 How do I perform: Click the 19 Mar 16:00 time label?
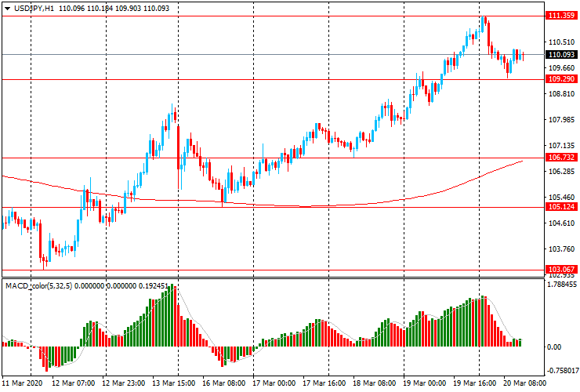[475, 383]
